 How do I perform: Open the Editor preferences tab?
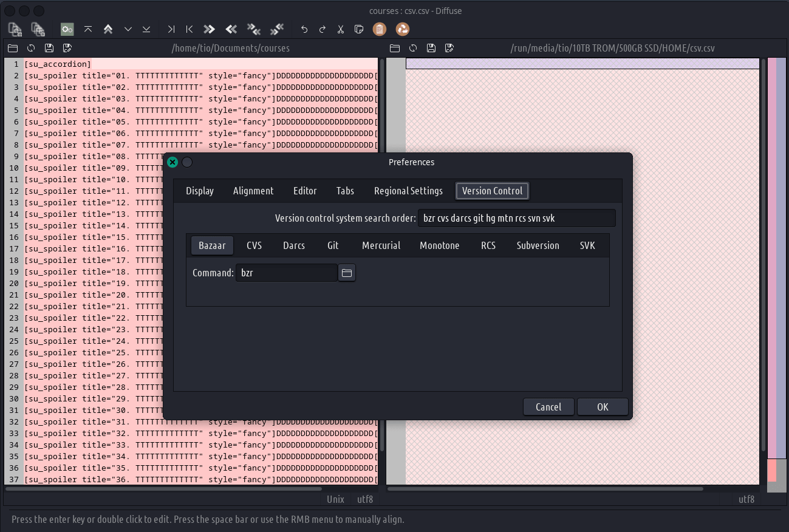[x=305, y=191]
